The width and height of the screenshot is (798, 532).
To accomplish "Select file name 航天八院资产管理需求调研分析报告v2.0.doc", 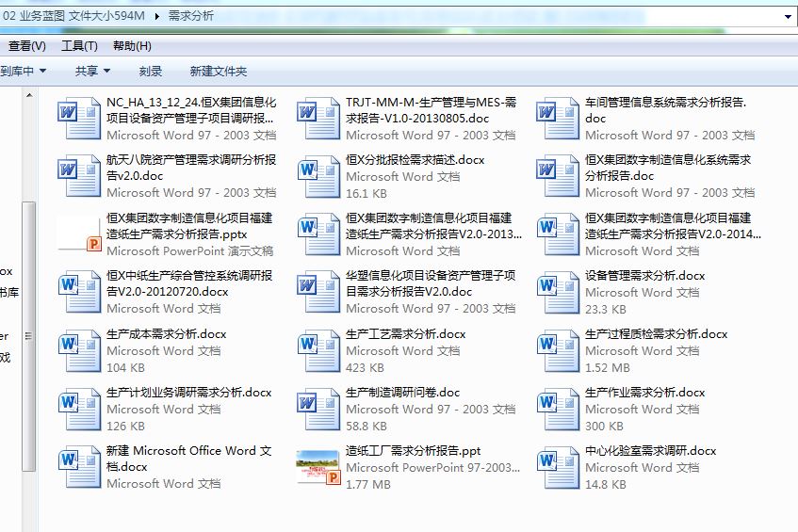I will tap(191, 168).
